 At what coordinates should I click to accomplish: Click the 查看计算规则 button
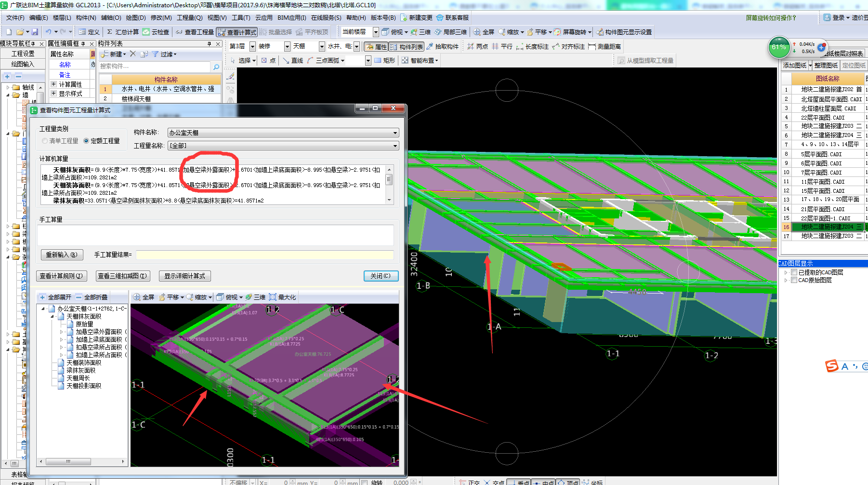(x=62, y=276)
